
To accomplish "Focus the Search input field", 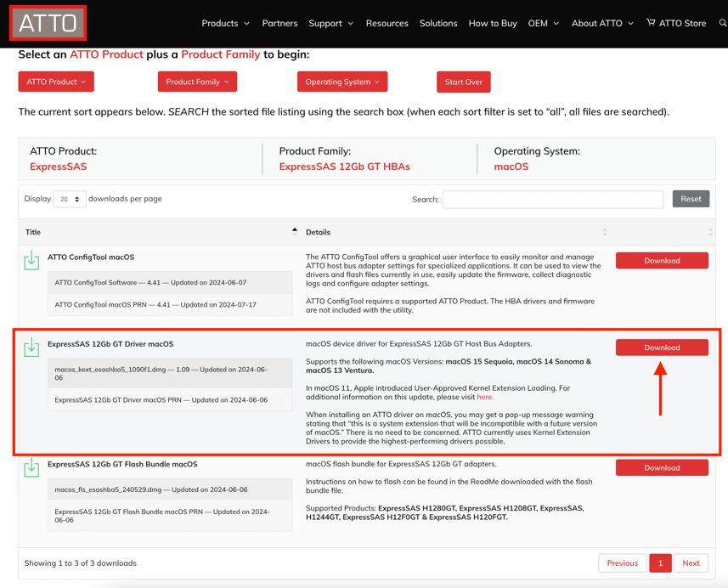I will point(552,199).
